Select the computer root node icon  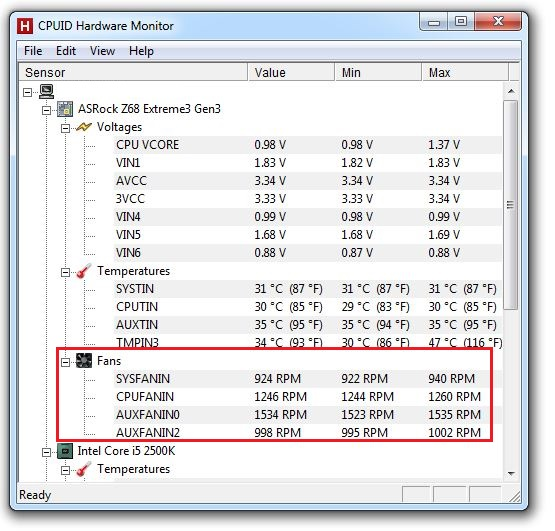click(46, 92)
